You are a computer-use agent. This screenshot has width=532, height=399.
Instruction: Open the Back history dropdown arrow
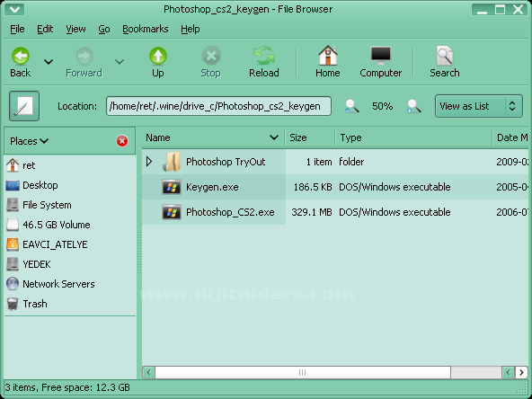(49, 62)
